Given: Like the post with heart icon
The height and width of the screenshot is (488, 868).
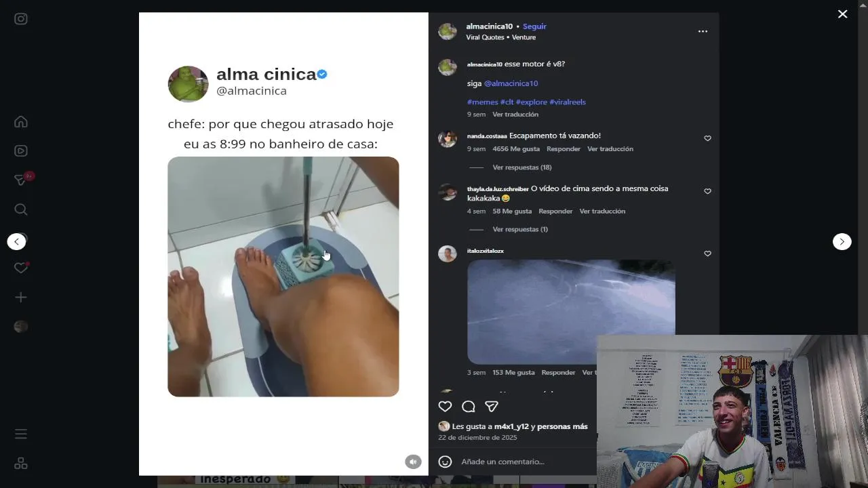Looking at the screenshot, I should pos(445,407).
